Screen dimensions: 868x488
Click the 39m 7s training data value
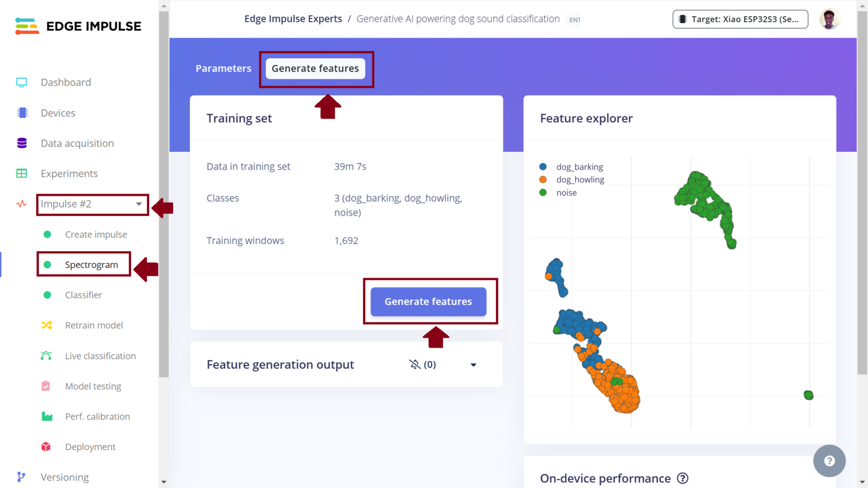click(x=350, y=166)
